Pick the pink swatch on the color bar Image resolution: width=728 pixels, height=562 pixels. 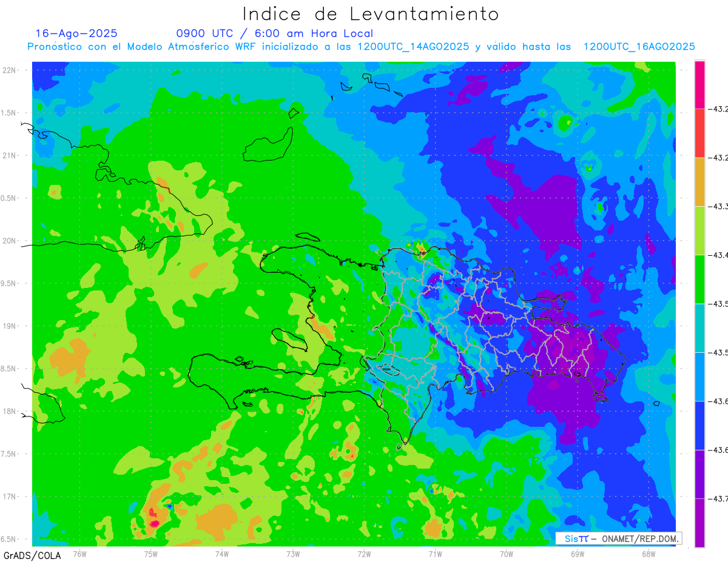699,85
